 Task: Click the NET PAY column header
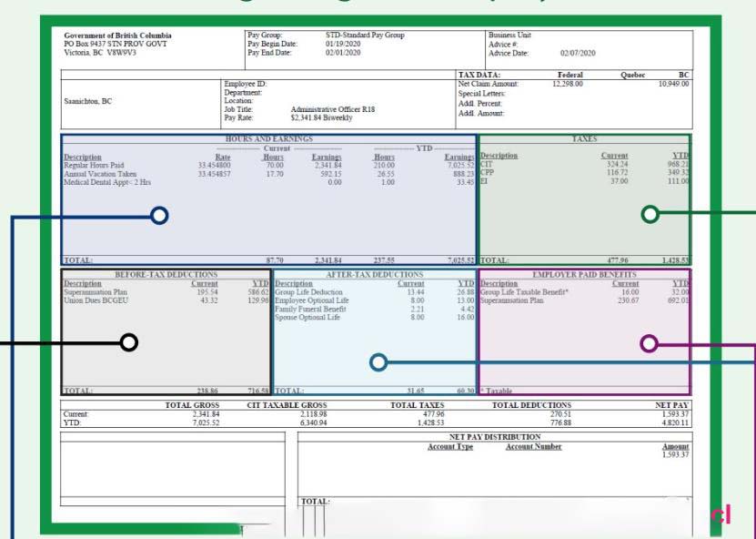coord(671,405)
